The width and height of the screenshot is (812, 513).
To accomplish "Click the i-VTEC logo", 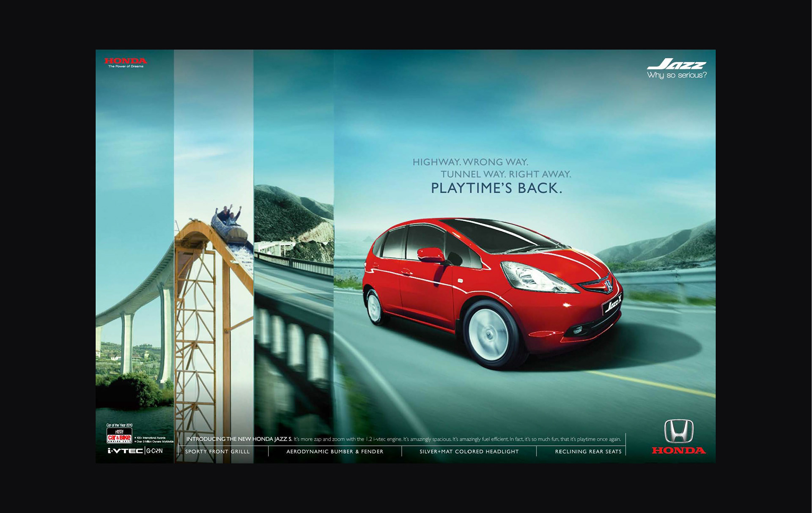I will click(x=125, y=451).
